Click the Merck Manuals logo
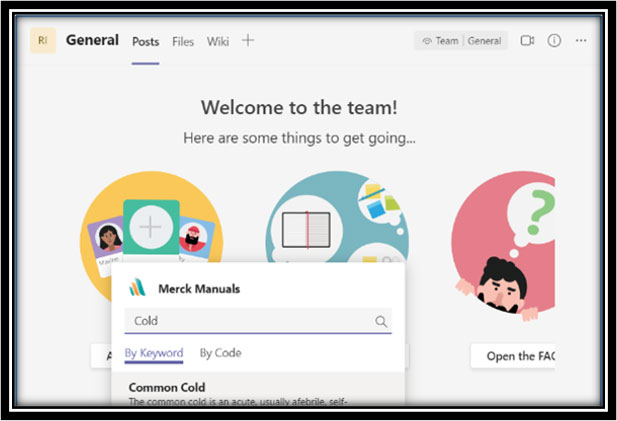 tap(138, 289)
